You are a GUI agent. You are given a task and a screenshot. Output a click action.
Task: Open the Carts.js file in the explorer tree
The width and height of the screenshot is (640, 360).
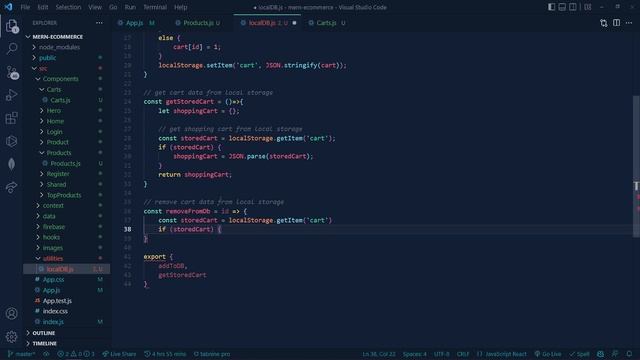point(66,100)
